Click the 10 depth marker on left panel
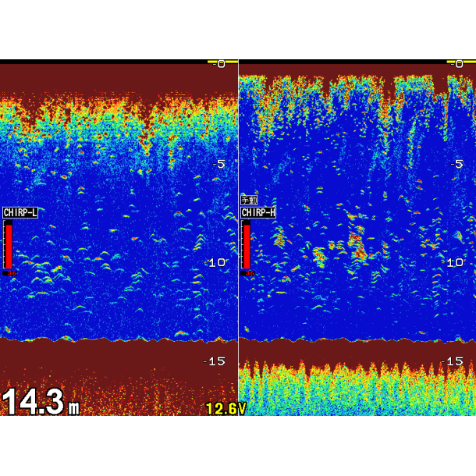476x476 pixels. click(216, 263)
